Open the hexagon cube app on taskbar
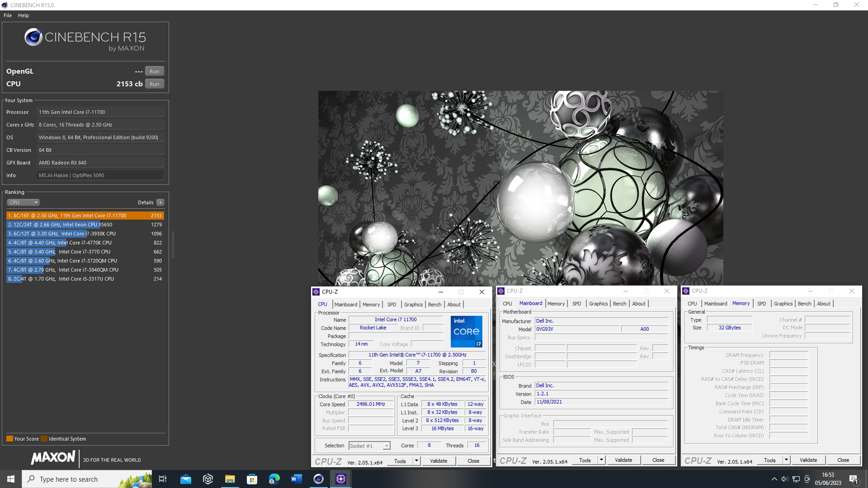868x488 pixels. tap(208, 479)
